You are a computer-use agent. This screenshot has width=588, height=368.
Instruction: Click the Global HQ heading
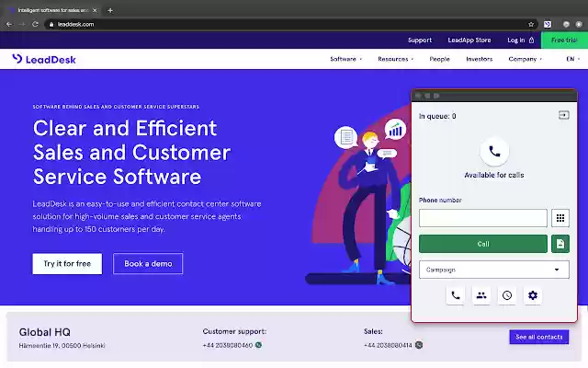pyautogui.click(x=45, y=332)
